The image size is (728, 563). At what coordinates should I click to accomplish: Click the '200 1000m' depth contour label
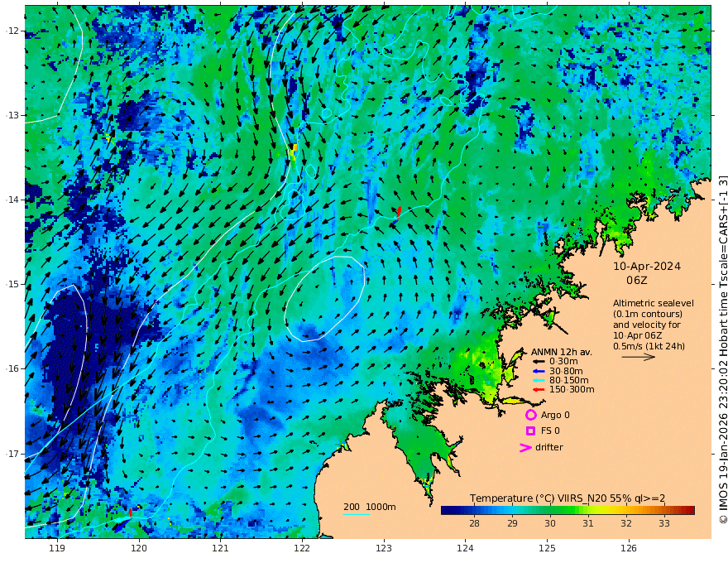(x=370, y=507)
